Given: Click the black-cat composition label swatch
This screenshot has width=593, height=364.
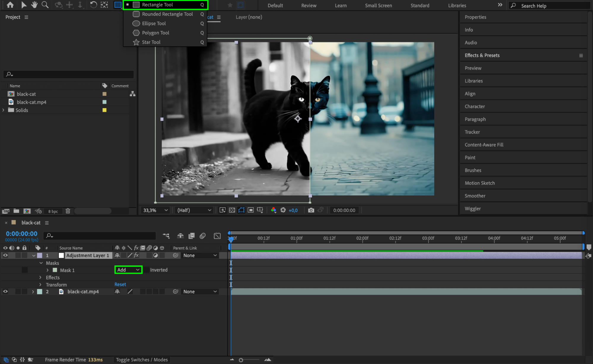Looking at the screenshot, I should coord(104,94).
